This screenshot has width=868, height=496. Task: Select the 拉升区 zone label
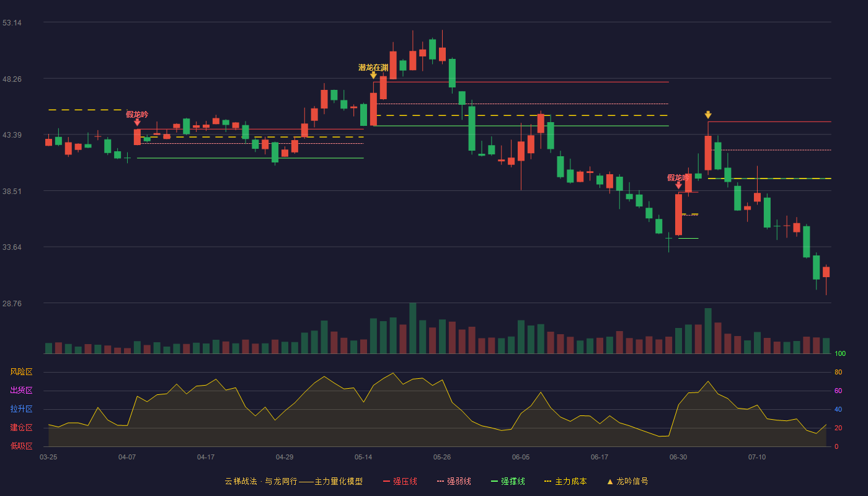pyautogui.click(x=22, y=409)
